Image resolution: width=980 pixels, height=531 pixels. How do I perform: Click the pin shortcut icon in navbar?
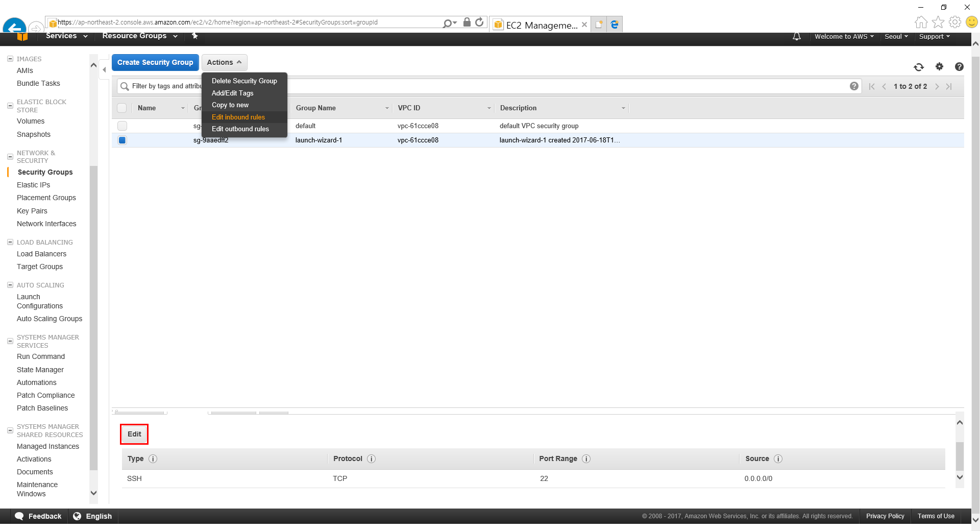194,36
